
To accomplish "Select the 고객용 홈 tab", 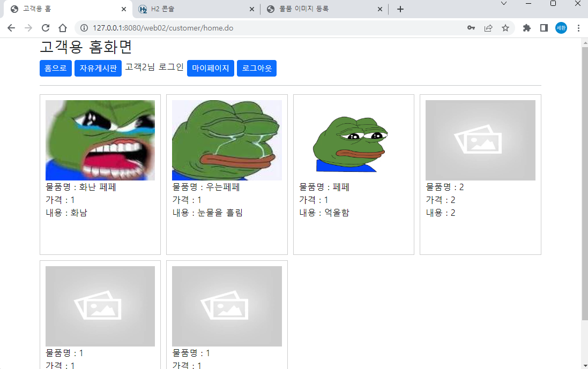I will point(68,9).
